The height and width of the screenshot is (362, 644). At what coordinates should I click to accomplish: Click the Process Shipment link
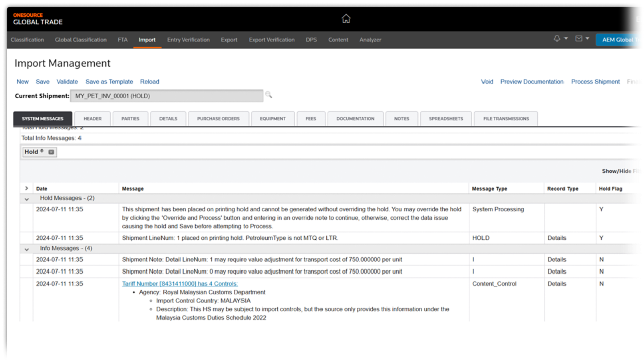pos(595,82)
